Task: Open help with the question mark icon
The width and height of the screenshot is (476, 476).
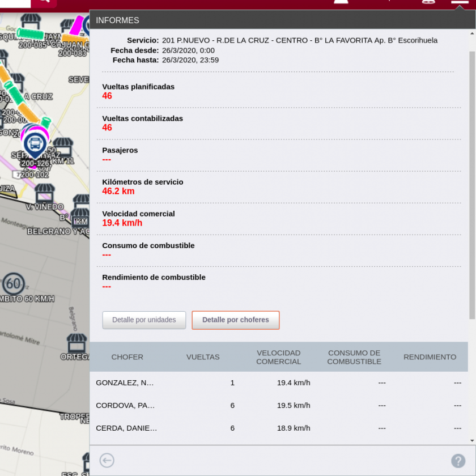Action: (458, 461)
